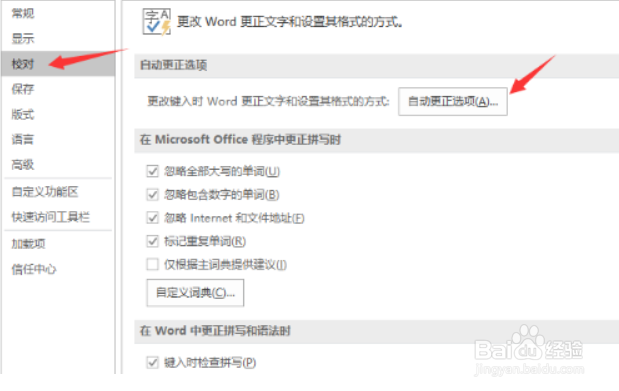Toggle 键入时检查拼写(P) checkbox

pos(152,362)
